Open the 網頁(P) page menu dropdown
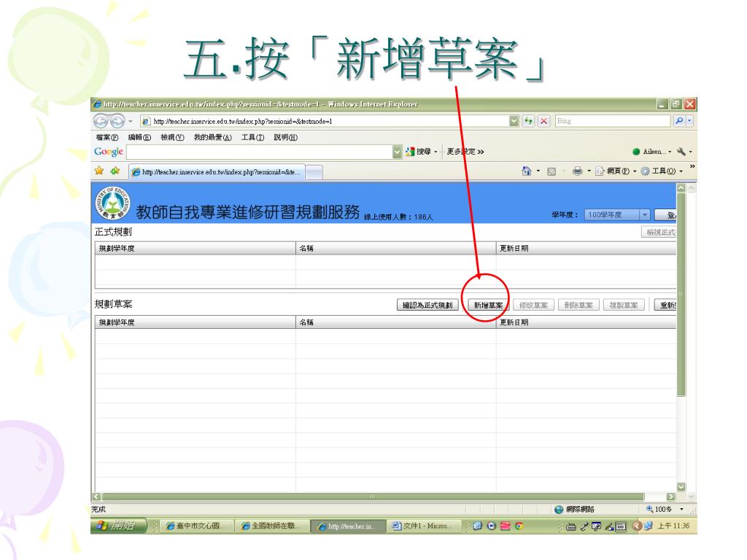The image size is (747, 560). (x=635, y=171)
